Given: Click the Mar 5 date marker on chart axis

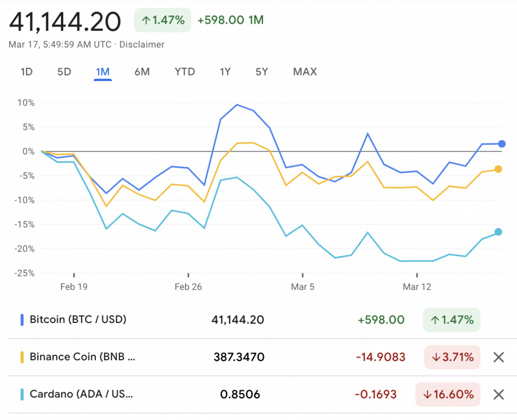Looking at the screenshot, I should coord(303,287).
